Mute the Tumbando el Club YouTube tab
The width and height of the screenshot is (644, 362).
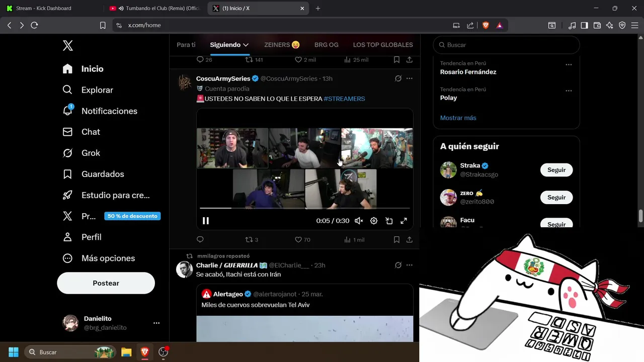[x=121, y=9]
